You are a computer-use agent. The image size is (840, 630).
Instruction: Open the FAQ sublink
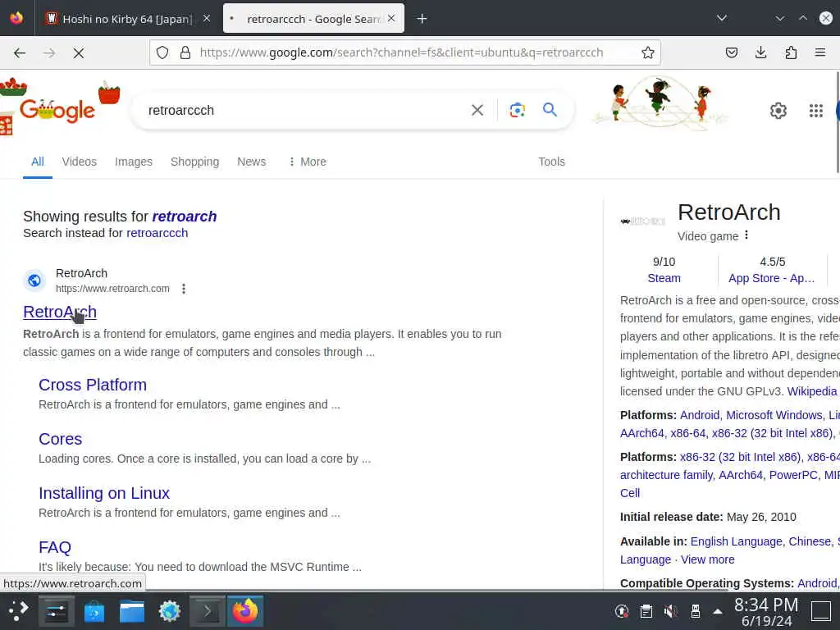point(55,547)
